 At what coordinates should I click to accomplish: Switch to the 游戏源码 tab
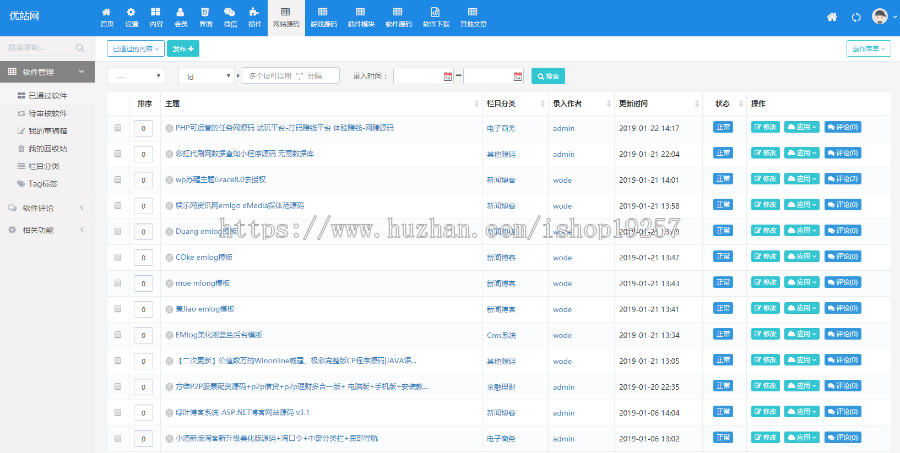tap(323, 17)
